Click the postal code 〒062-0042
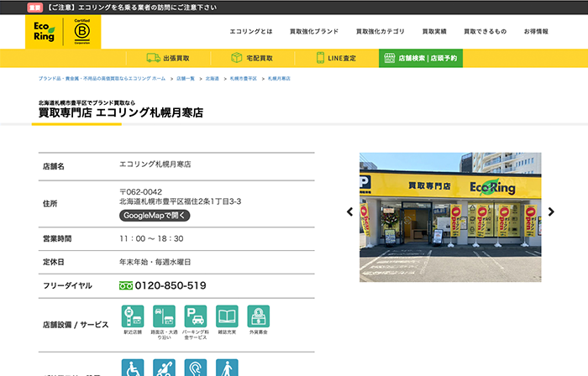This screenshot has width=588, height=376. (140, 191)
